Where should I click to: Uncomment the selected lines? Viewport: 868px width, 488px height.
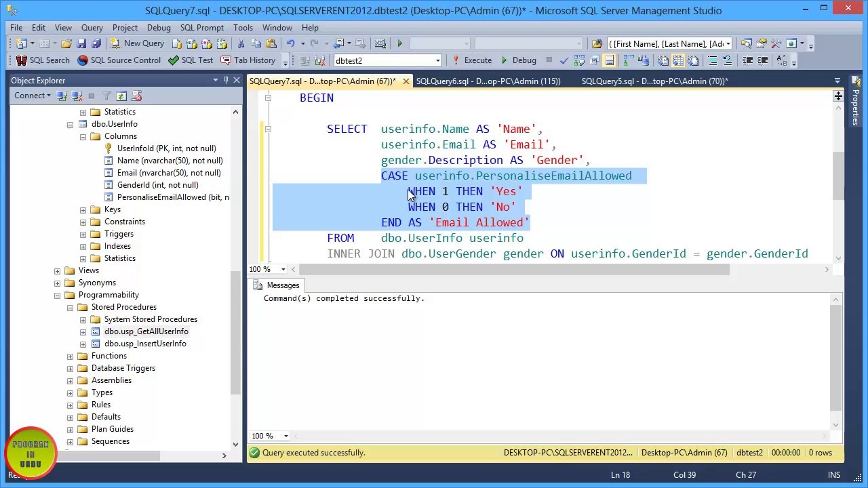(727, 60)
